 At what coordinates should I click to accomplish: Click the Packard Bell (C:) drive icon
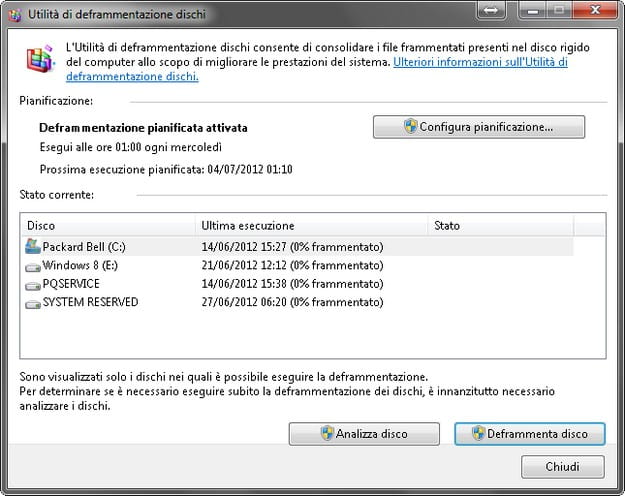pyautogui.click(x=32, y=247)
